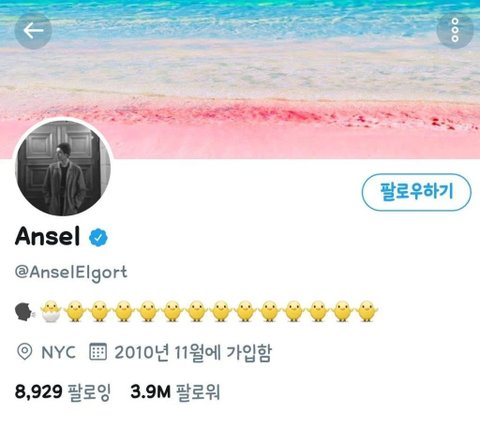The width and height of the screenshot is (480, 427).
Task: Click the location pin icon beside NYC
Action: (24, 352)
